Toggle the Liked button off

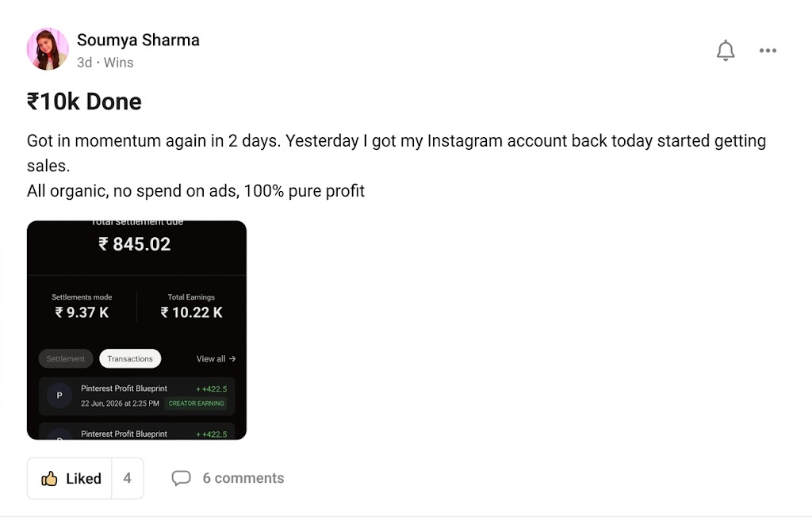(x=70, y=478)
